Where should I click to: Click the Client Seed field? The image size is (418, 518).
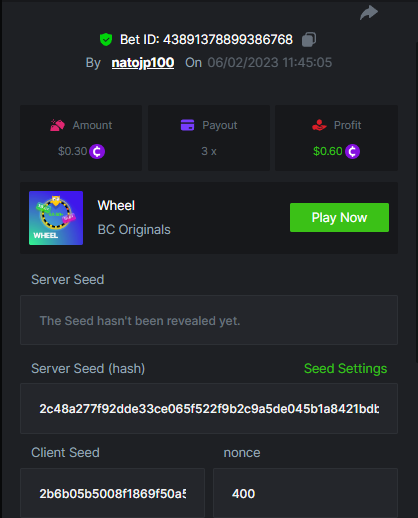tap(112, 493)
